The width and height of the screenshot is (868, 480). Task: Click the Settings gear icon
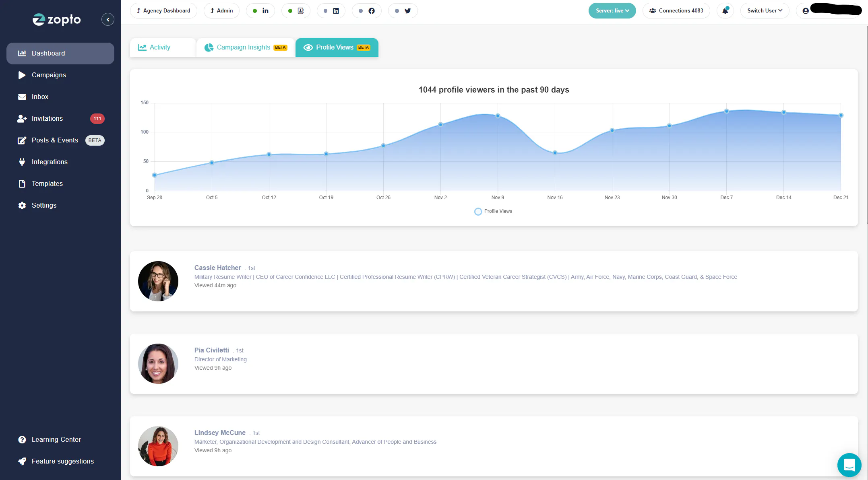pyautogui.click(x=22, y=205)
